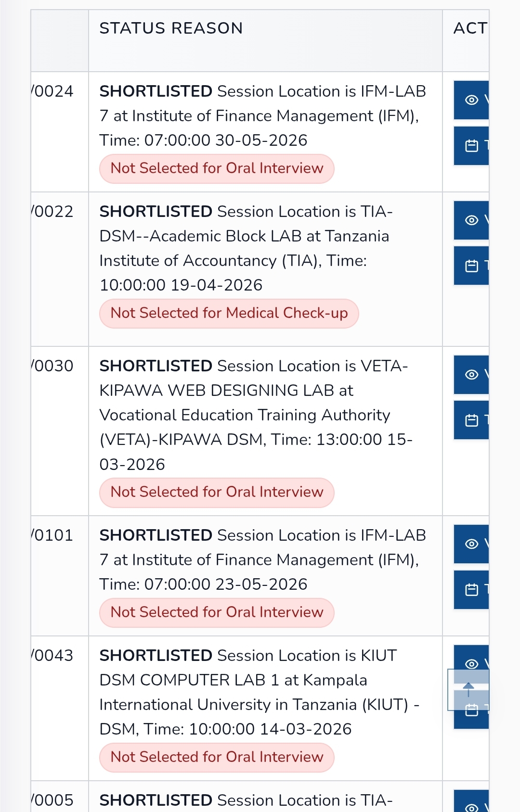Click Not Selected for Medical Check-up badge
Image resolution: width=520 pixels, height=812 pixels.
[229, 314]
